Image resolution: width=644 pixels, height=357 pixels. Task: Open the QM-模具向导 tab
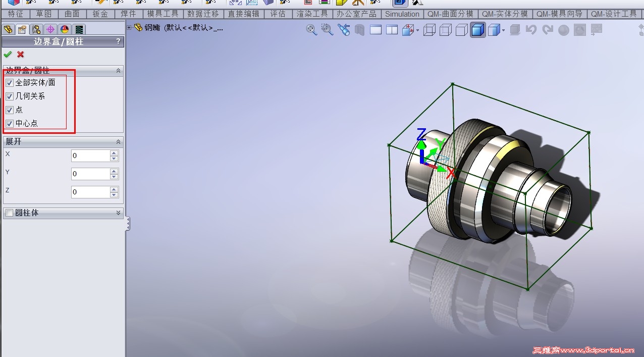(x=559, y=14)
